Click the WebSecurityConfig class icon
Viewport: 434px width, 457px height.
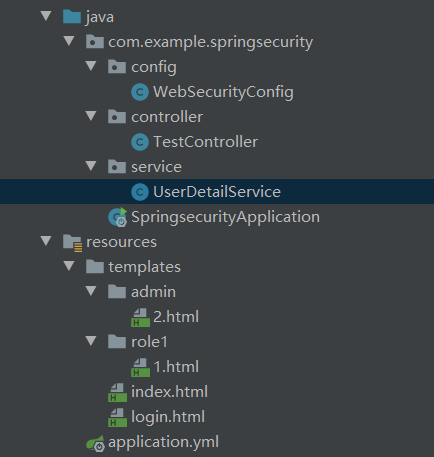click(140, 92)
